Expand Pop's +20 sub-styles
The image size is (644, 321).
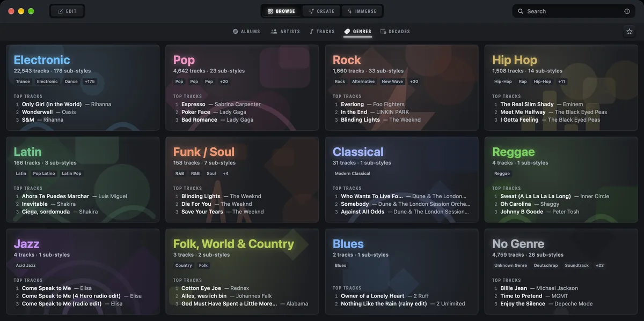224,81
